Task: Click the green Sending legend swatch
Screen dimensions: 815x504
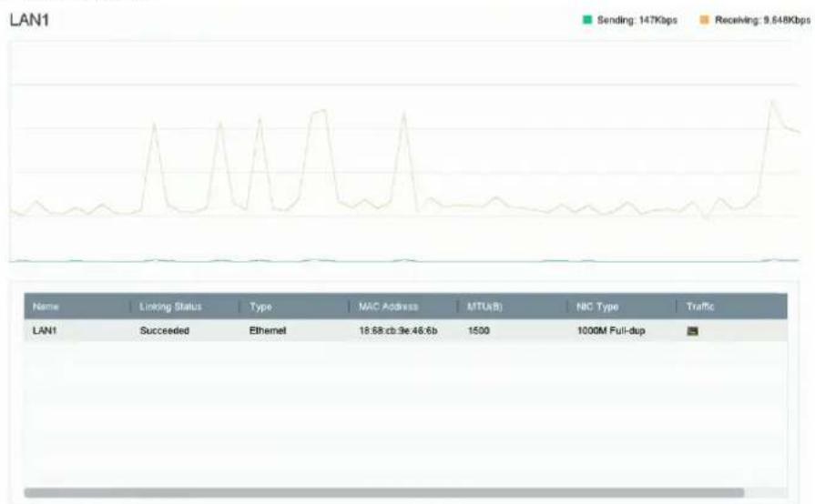Action: (x=587, y=20)
